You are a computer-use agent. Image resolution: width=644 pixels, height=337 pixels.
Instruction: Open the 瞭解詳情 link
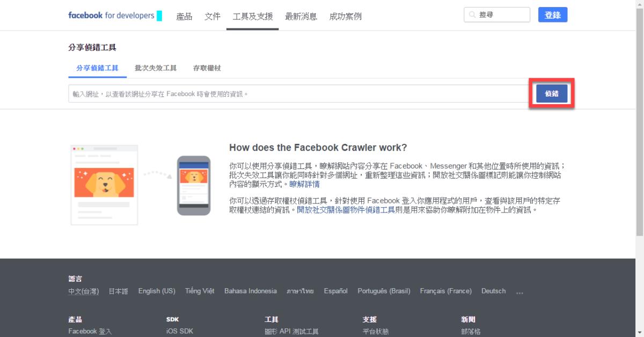click(x=304, y=184)
